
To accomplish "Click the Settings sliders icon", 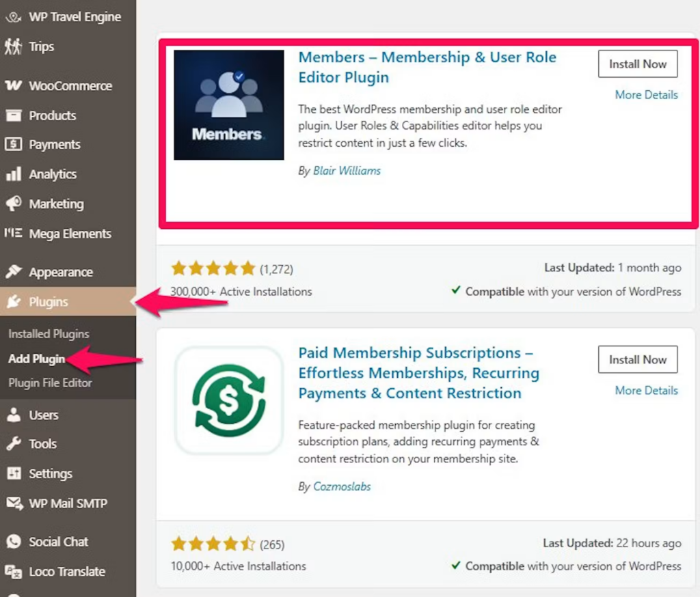I will pos(14,473).
